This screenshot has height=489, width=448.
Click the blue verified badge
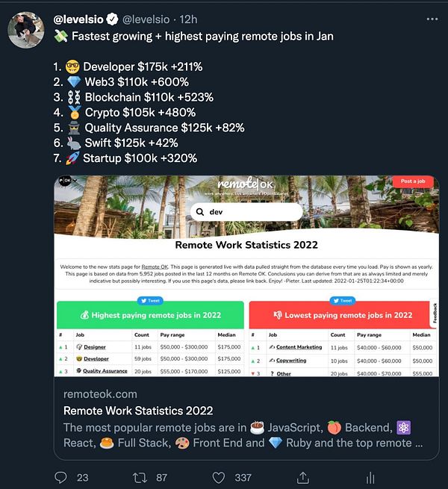112,19
